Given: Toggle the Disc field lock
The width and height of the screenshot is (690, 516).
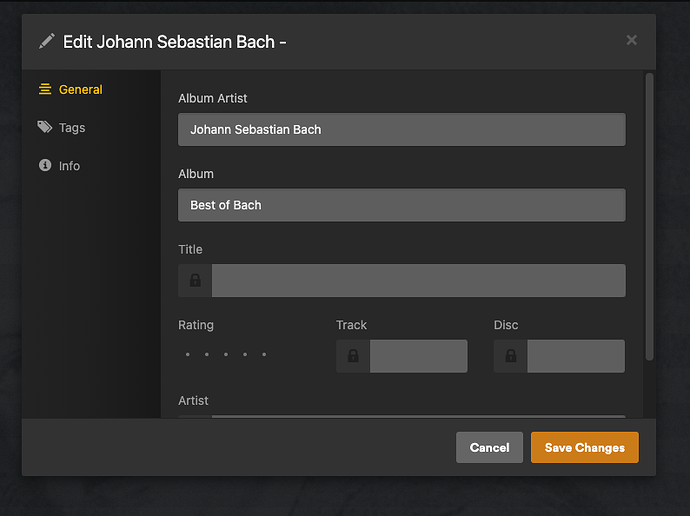Looking at the screenshot, I should click(511, 356).
